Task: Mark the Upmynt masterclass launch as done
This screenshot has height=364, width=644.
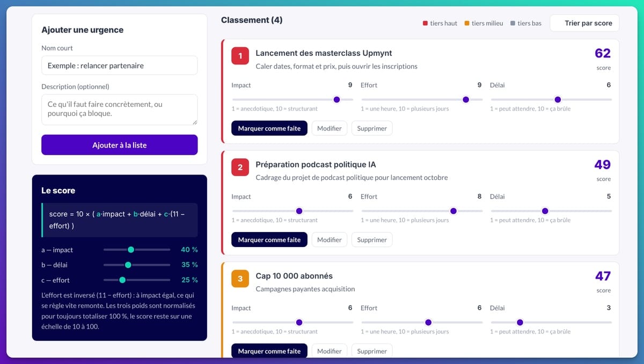Action: click(269, 128)
